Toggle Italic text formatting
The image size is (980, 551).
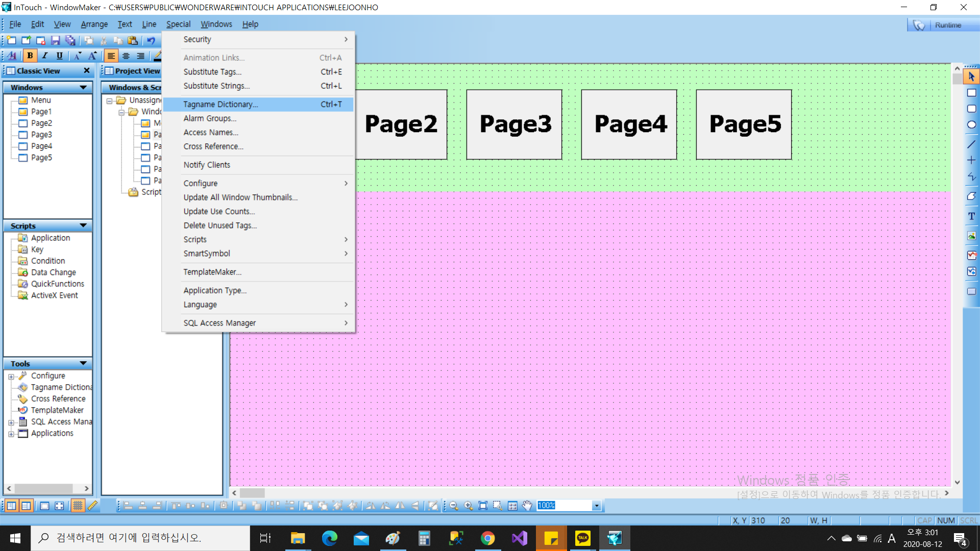(45, 56)
